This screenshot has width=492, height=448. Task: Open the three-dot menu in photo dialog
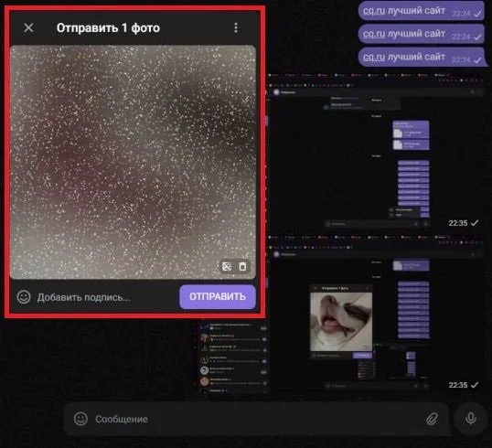(x=236, y=28)
